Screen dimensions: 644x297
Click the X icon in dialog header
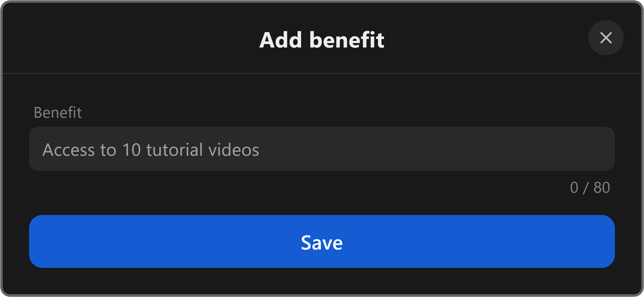[606, 38]
